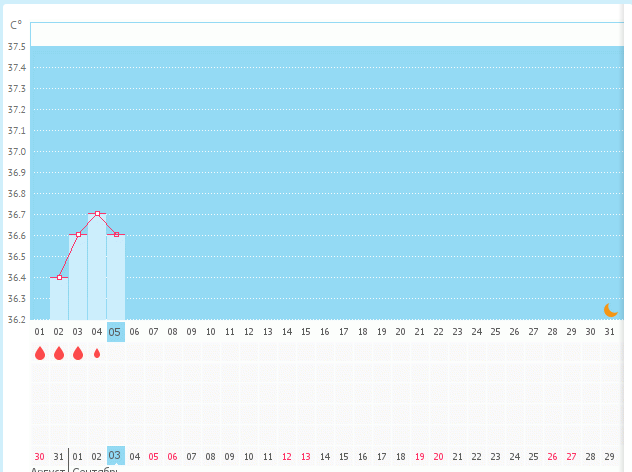Click the blood drop icon under cycle day 02

[x=59, y=353]
